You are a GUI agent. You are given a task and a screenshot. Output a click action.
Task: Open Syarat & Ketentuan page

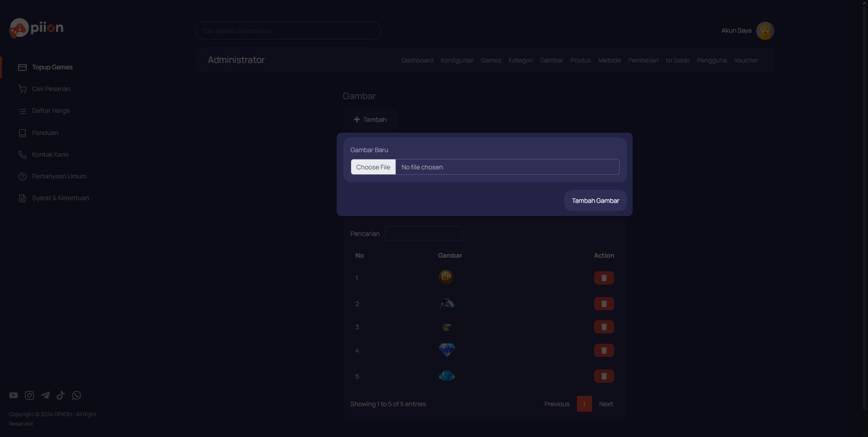tap(61, 198)
